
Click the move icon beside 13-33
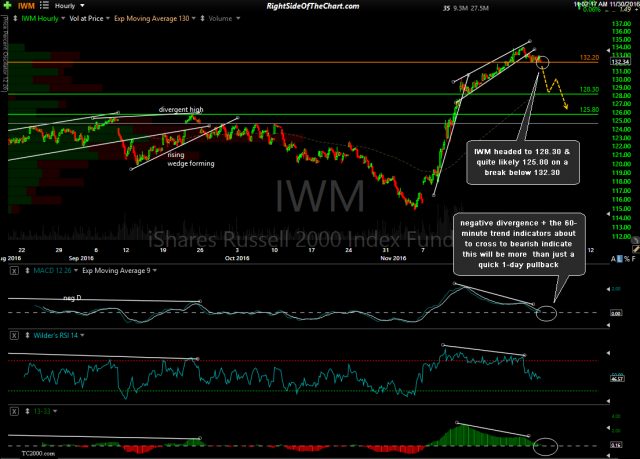coord(27,411)
